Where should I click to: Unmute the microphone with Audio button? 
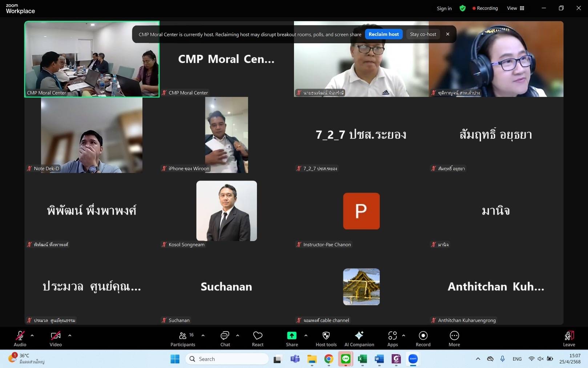tap(20, 339)
